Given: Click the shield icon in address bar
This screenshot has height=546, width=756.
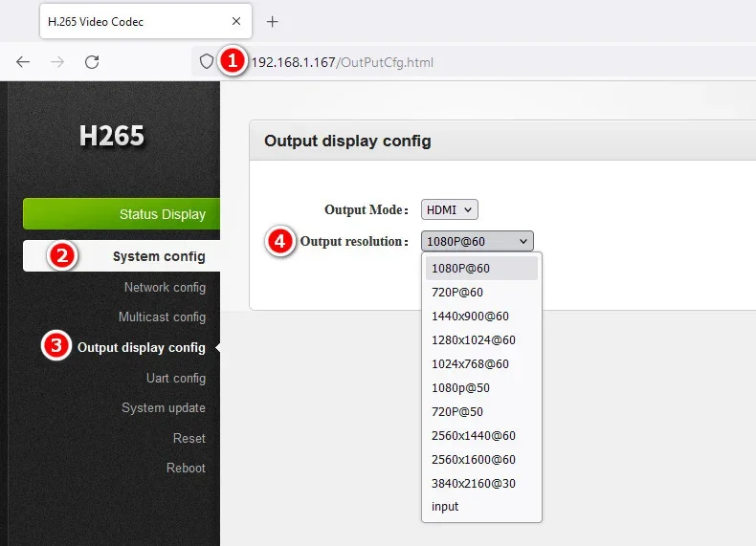Looking at the screenshot, I should (x=205, y=62).
